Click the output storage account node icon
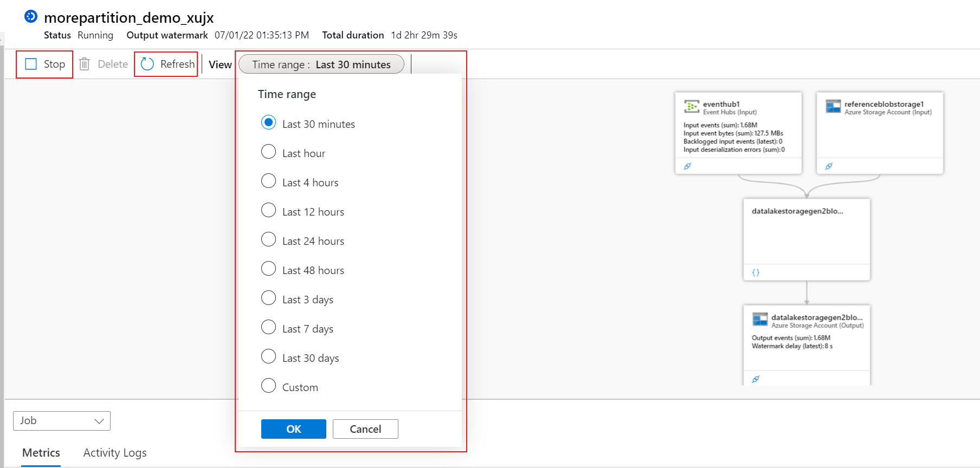Viewport: 980px width, 468px height. [760, 320]
